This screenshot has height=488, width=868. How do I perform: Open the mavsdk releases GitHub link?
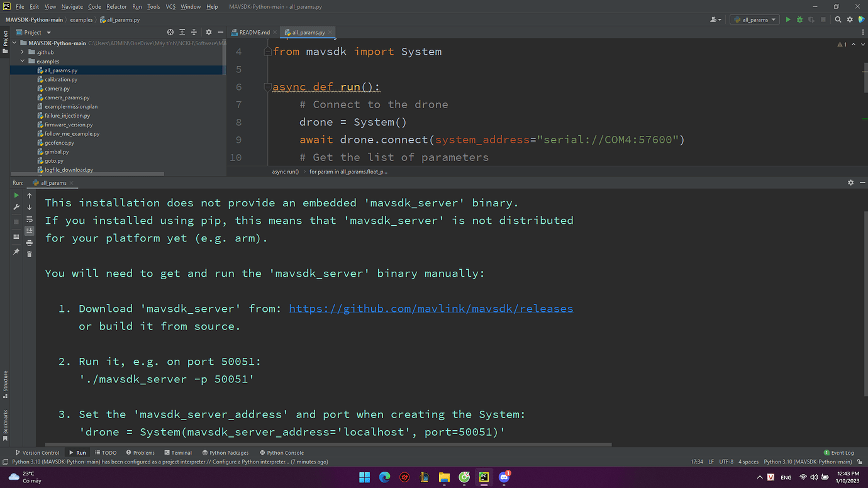point(430,308)
